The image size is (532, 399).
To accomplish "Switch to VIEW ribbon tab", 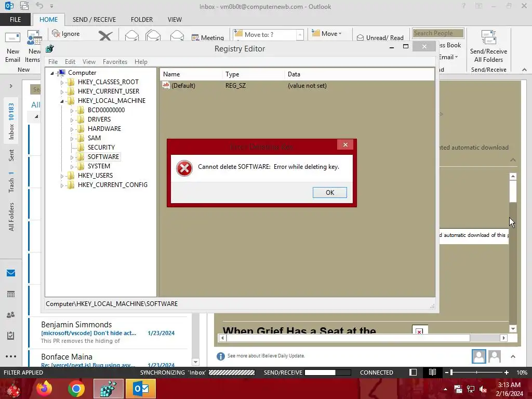I will tap(175, 20).
